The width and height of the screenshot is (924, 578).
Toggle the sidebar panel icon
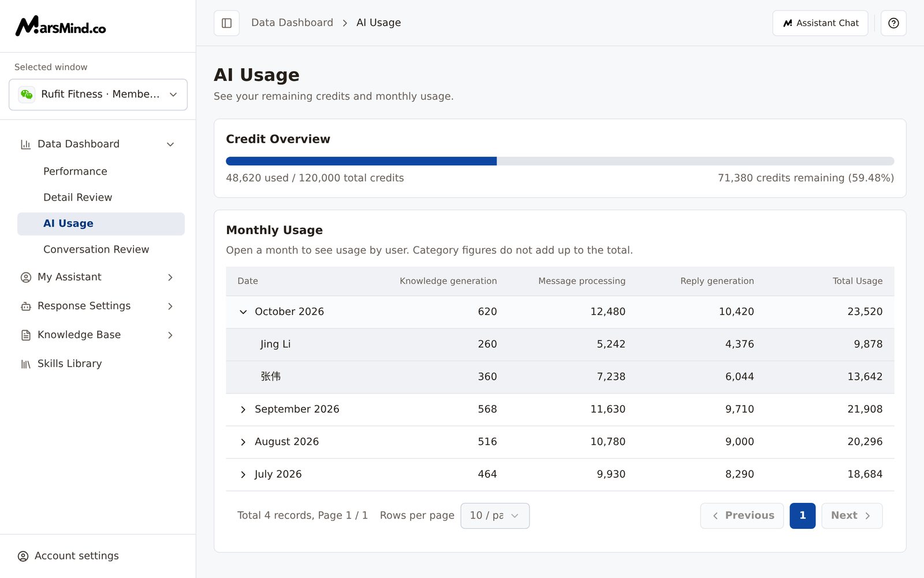pos(226,23)
